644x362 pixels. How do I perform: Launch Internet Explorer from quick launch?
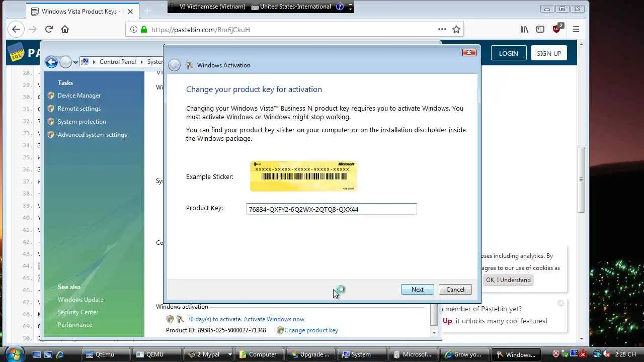60,354
